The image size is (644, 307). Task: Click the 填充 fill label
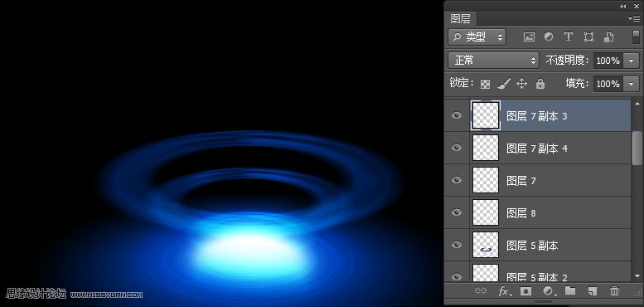pos(578,84)
